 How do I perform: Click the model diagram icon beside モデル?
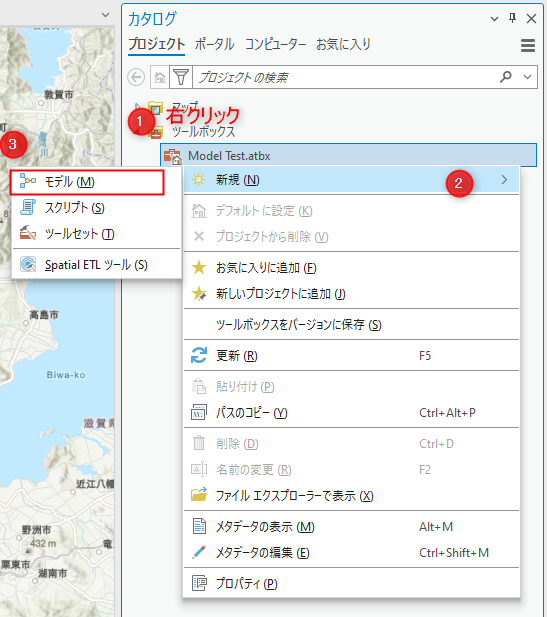(x=28, y=181)
